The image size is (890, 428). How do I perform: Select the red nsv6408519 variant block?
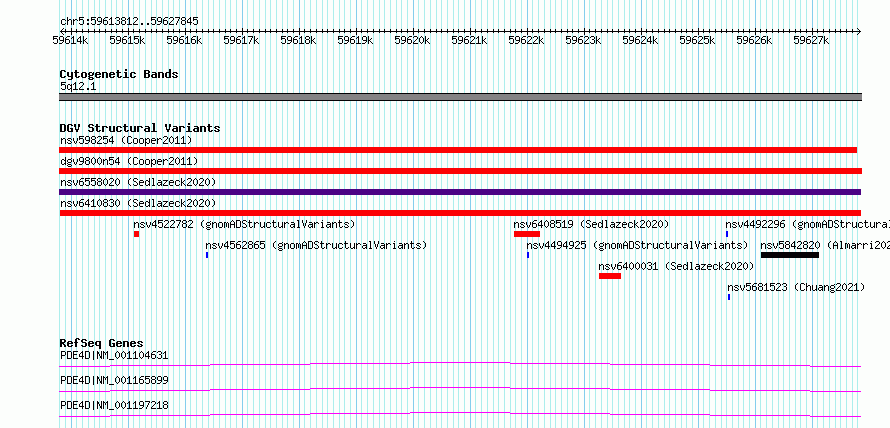(x=527, y=234)
